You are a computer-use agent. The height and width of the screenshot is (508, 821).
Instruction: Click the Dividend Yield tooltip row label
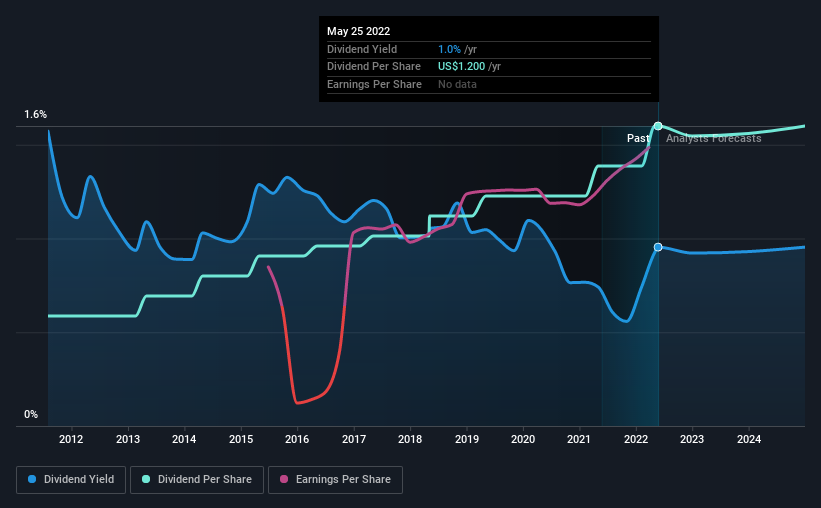(x=362, y=49)
